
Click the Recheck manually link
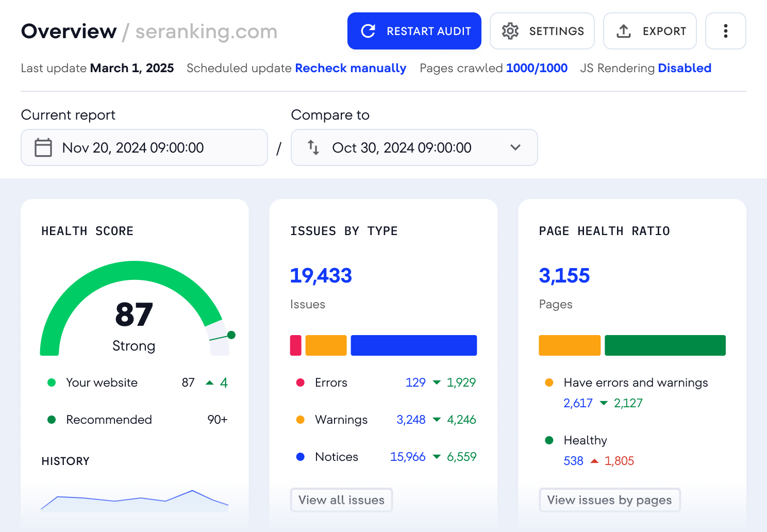tap(350, 68)
